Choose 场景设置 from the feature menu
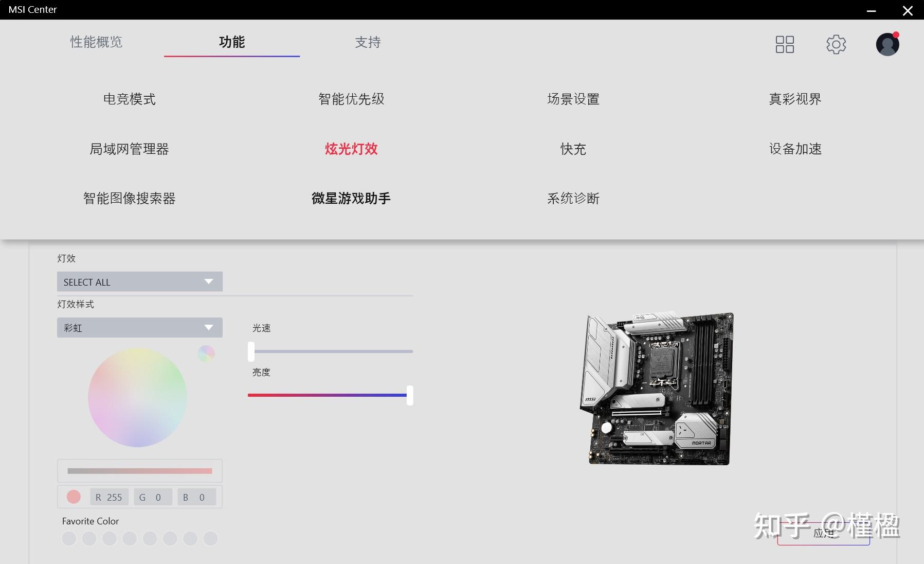 tap(573, 99)
